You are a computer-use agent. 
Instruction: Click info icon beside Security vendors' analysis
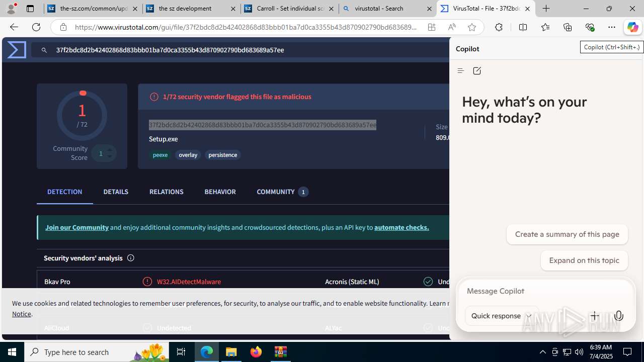tap(130, 258)
